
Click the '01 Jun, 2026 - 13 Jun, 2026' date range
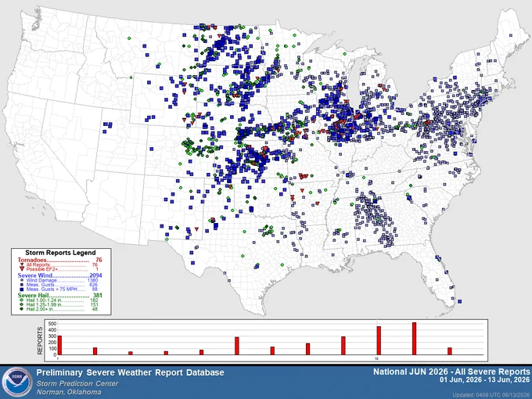[485, 379]
